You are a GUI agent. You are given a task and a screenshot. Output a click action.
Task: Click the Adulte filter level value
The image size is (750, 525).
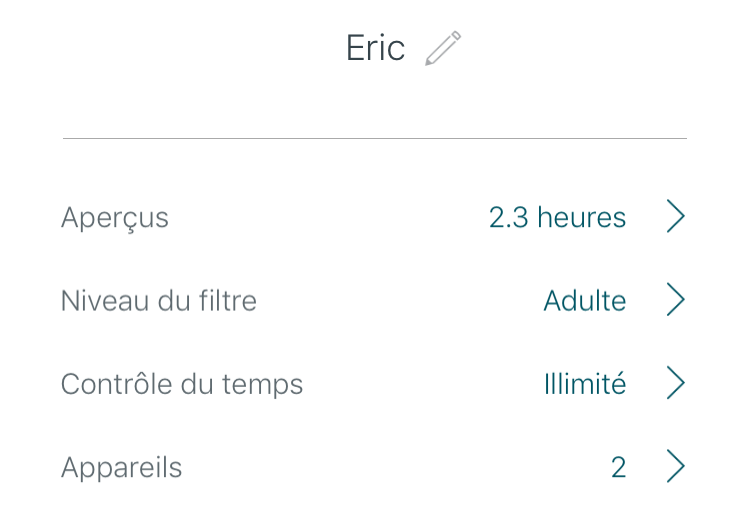[x=585, y=300]
